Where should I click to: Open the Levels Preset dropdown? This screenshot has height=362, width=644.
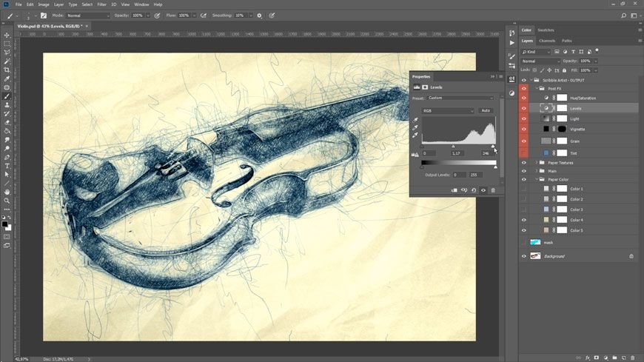[460, 98]
